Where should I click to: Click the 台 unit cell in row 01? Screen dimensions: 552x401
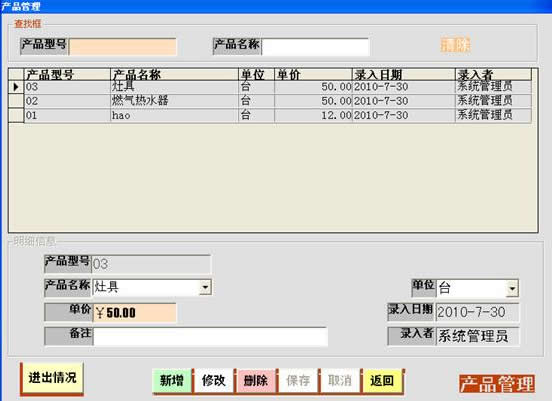(x=257, y=115)
